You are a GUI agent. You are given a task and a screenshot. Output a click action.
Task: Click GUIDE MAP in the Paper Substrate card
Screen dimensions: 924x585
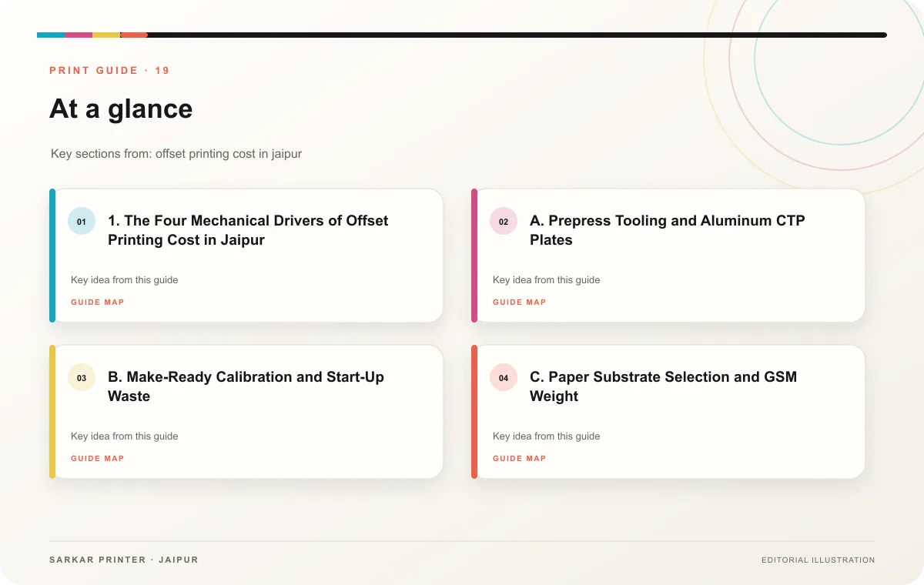point(520,459)
